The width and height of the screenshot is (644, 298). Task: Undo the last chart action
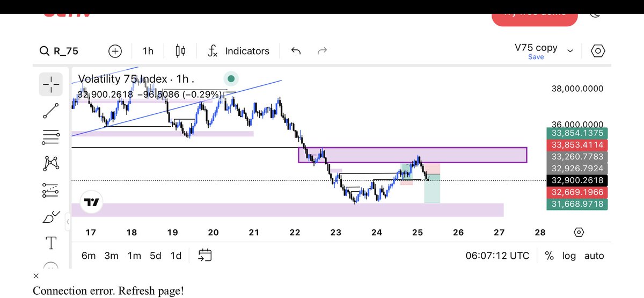[x=296, y=51]
